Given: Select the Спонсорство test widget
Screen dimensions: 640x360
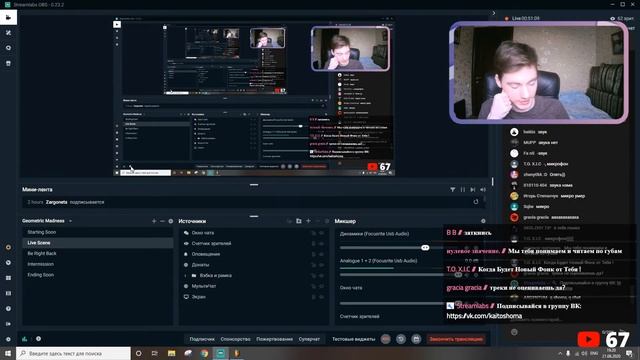Looking at the screenshot, I should [x=236, y=339].
